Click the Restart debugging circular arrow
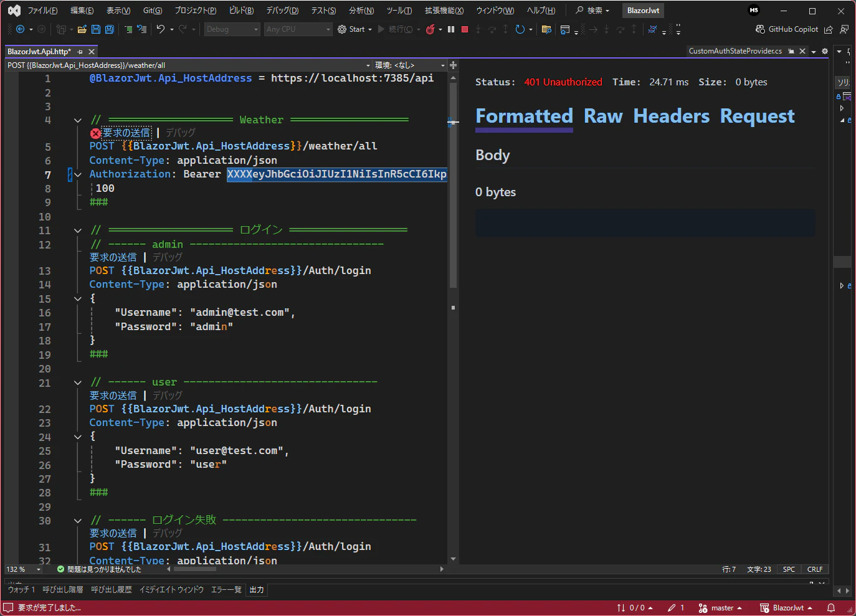Image resolution: width=856 pixels, height=616 pixels. (520, 29)
